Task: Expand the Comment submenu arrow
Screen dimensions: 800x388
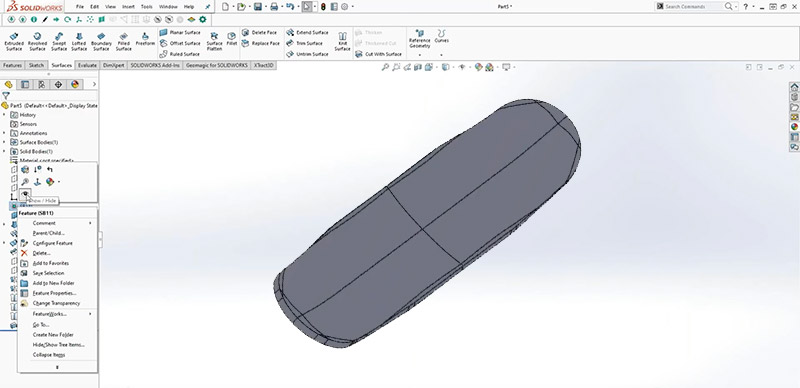Action: click(x=90, y=223)
